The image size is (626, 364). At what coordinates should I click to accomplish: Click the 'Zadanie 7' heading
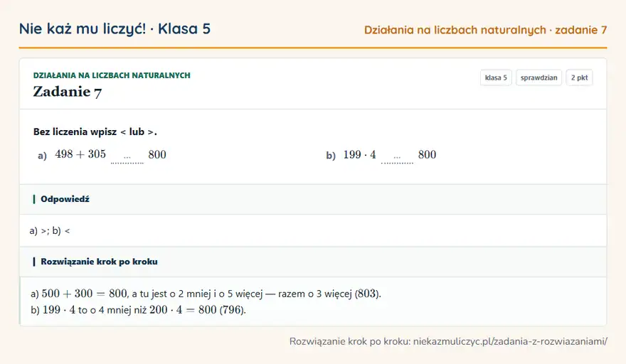68,92
